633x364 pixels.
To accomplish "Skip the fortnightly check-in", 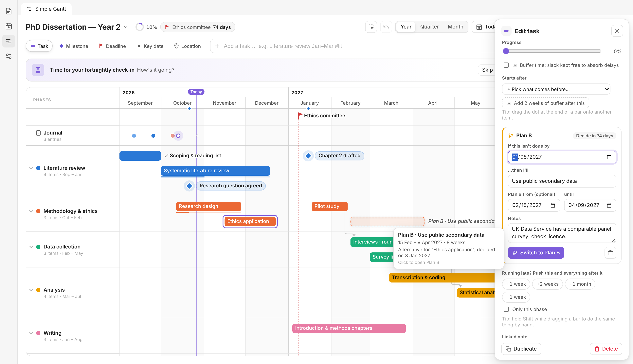I will click(x=487, y=70).
